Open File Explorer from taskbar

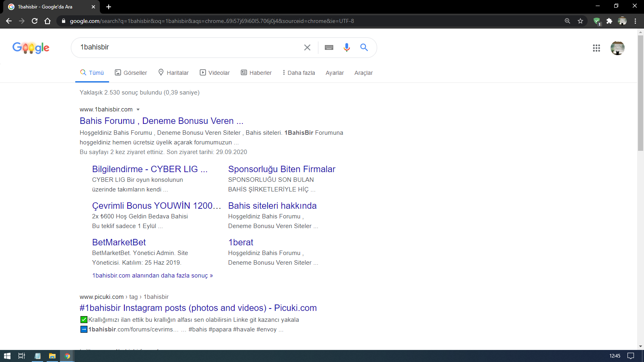point(52,356)
